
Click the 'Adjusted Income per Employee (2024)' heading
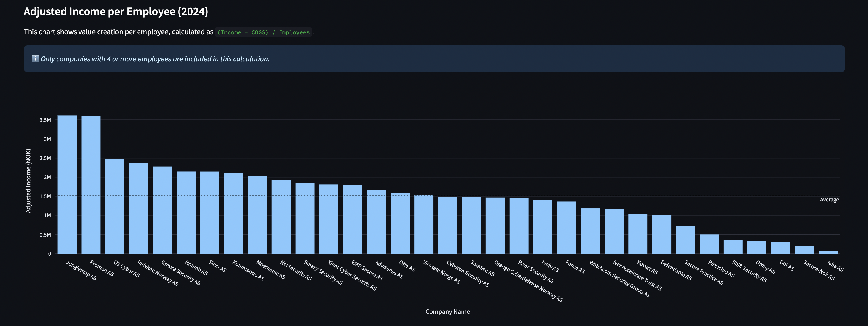[116, 12]
